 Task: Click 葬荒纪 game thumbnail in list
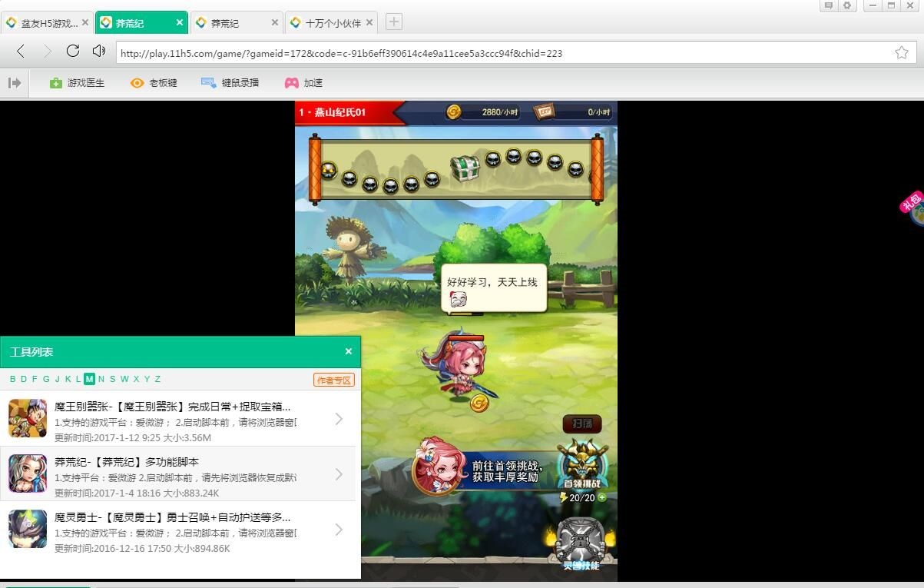click(28, 473)
